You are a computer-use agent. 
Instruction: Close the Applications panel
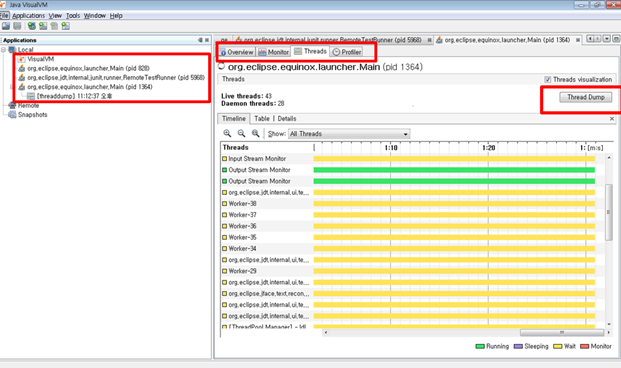pyautogui.click(x=207, y=40)
